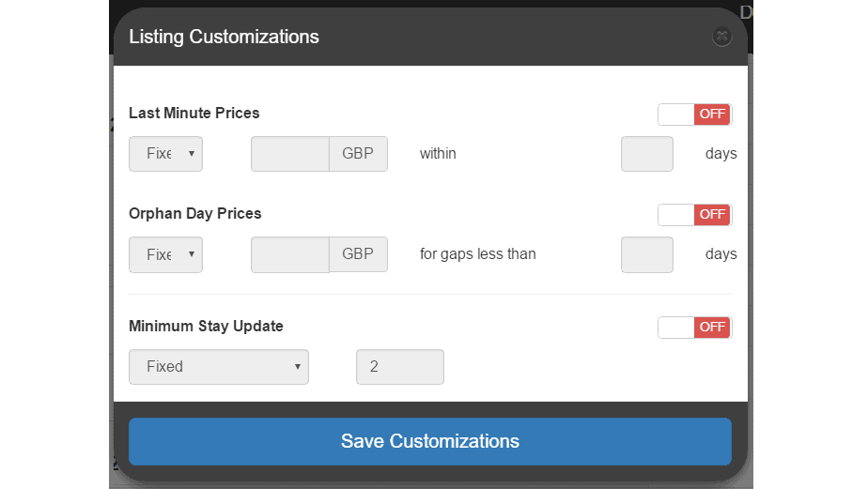868x489 pixels.
Task: Click the Orphan Day Prices heading
Action: coord(194,214)
